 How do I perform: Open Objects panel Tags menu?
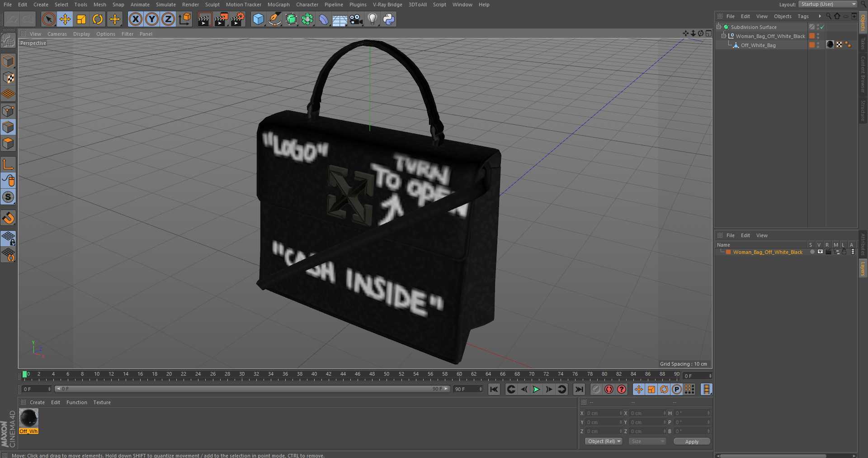click(803, 16)
